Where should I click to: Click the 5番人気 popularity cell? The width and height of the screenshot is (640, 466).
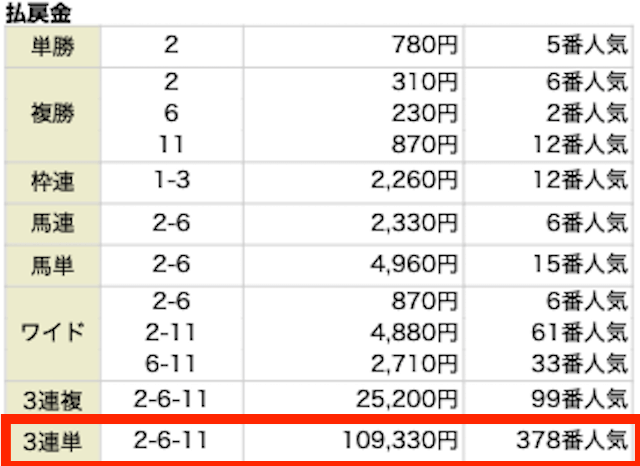(x=587, y=46)
